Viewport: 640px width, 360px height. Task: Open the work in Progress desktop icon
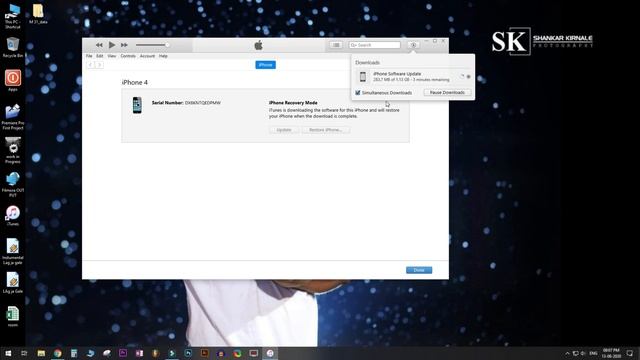click(x=13, y=150)
